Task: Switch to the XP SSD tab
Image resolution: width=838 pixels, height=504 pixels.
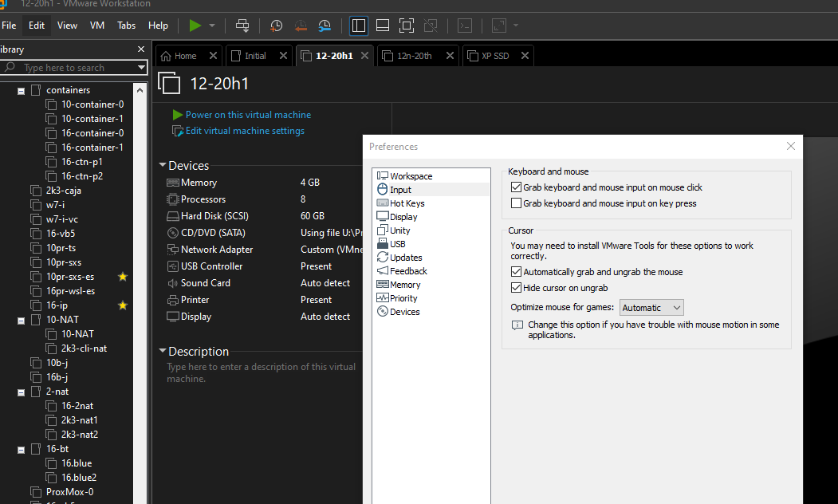Action: pos(495,56)
